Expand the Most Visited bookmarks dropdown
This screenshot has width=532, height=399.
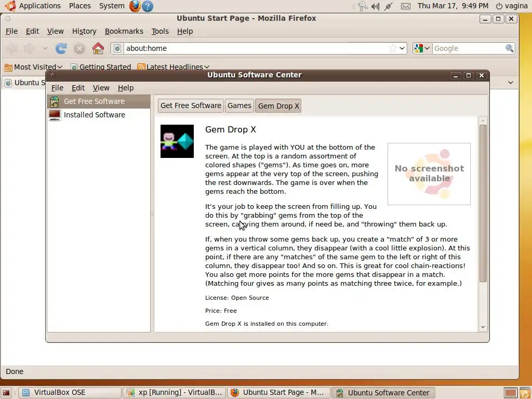pos(60,67)
